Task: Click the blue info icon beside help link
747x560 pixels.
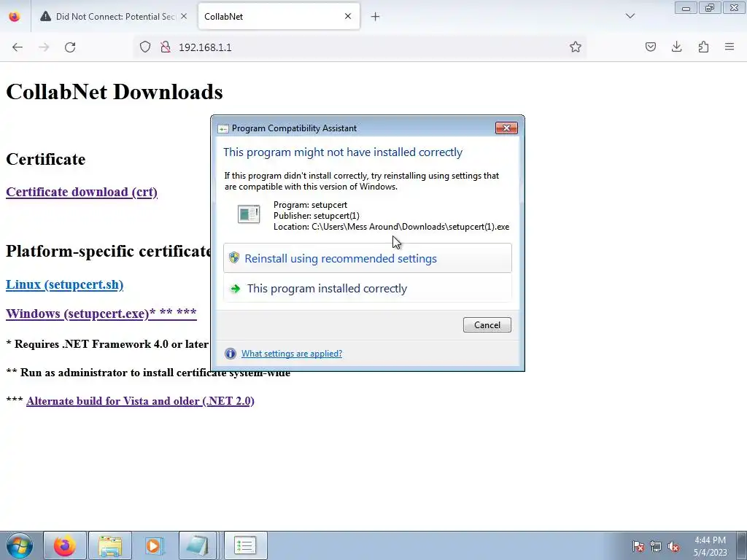Action: [x=230, y=354]
